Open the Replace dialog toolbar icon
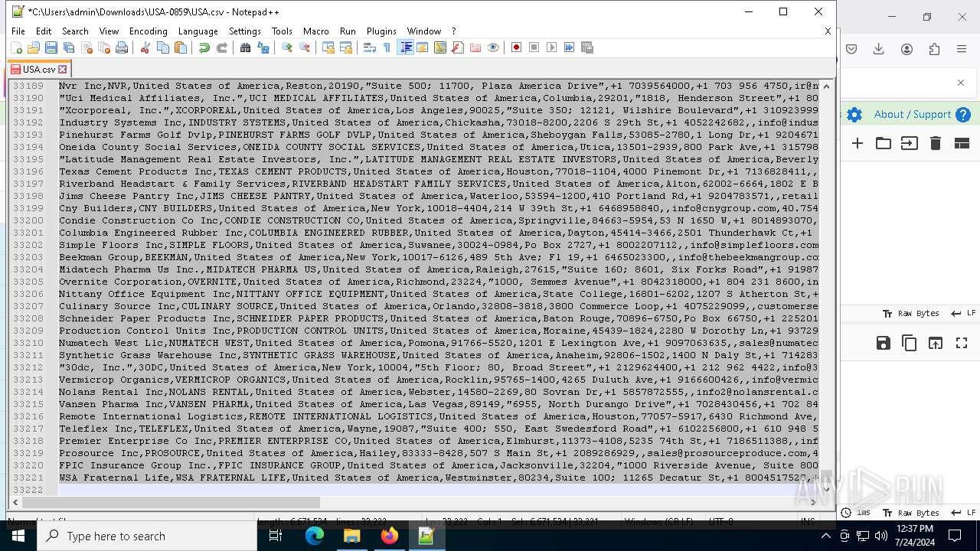 pos(263,47)
